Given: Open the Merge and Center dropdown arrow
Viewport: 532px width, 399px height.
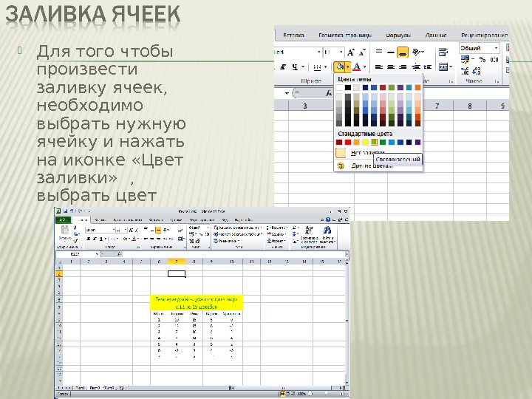Looking at the screenshot, I should pos(451,66).
